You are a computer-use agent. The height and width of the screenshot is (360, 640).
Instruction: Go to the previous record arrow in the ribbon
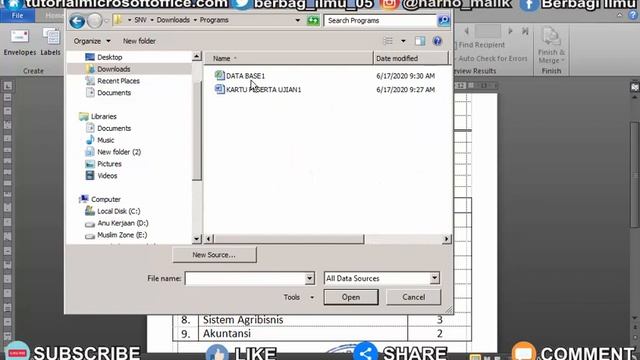pos(467,31)
